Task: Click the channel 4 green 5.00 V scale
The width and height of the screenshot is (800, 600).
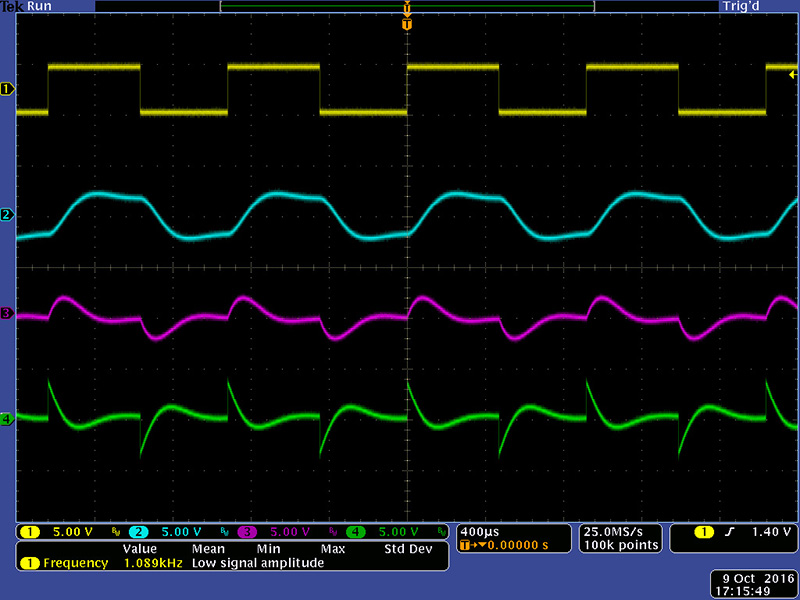Action: pyautogui.click(x=398, y=532)
